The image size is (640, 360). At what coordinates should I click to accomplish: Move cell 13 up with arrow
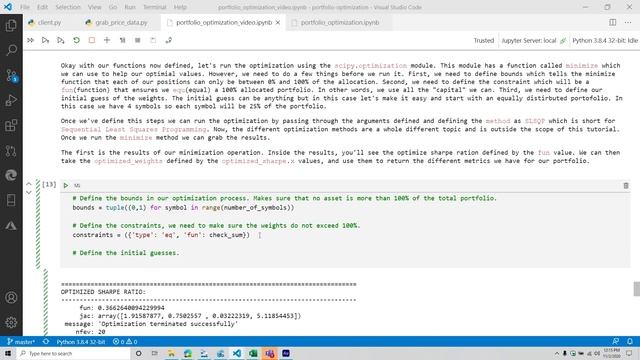click(29, 184)
